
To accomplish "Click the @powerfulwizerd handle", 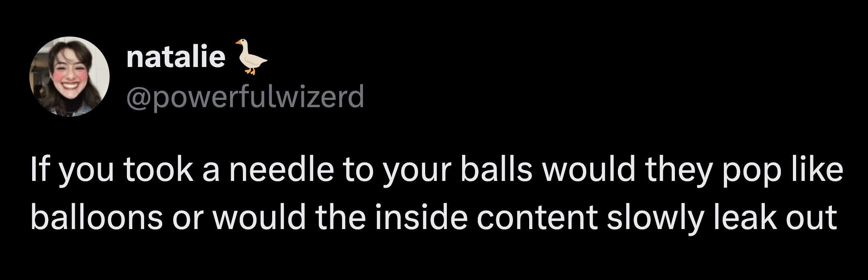I will click(x=245, y=96).
